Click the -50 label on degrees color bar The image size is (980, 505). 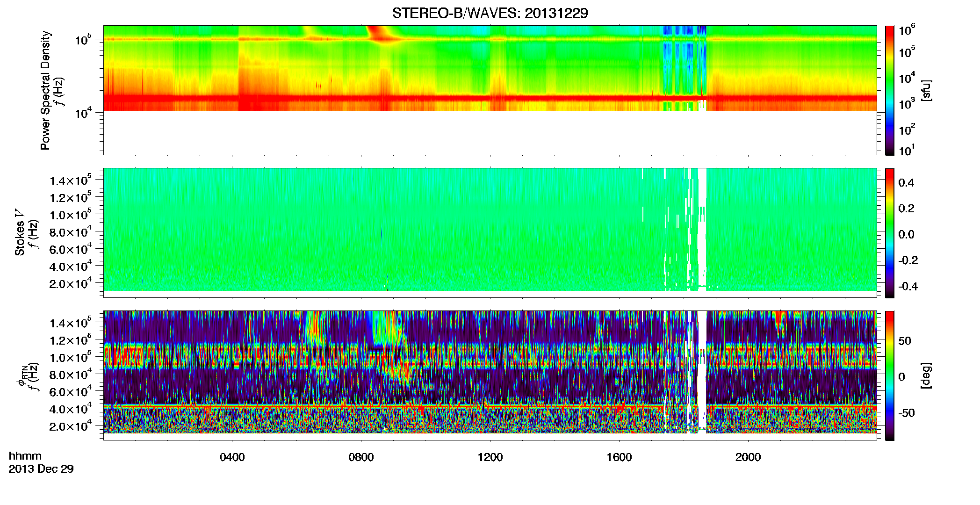point(907,413)
